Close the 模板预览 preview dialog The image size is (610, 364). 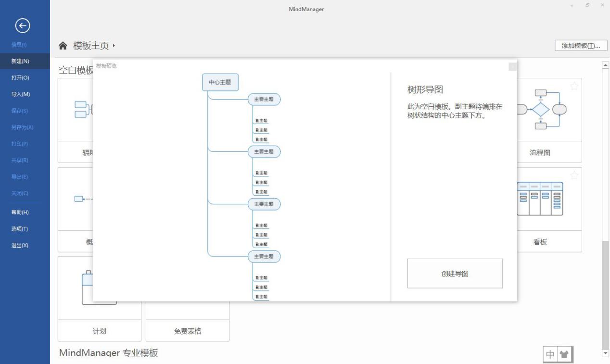coord(511,67)
